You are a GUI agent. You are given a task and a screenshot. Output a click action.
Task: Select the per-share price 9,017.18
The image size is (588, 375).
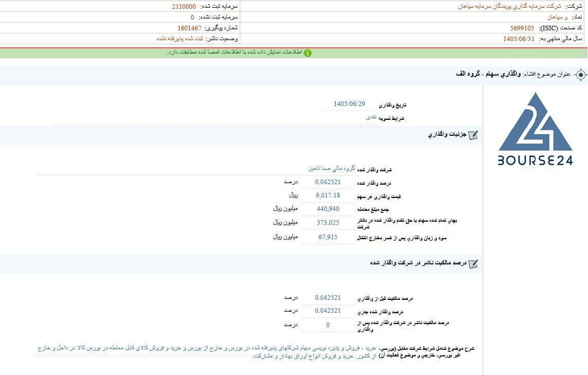point(328,195)
